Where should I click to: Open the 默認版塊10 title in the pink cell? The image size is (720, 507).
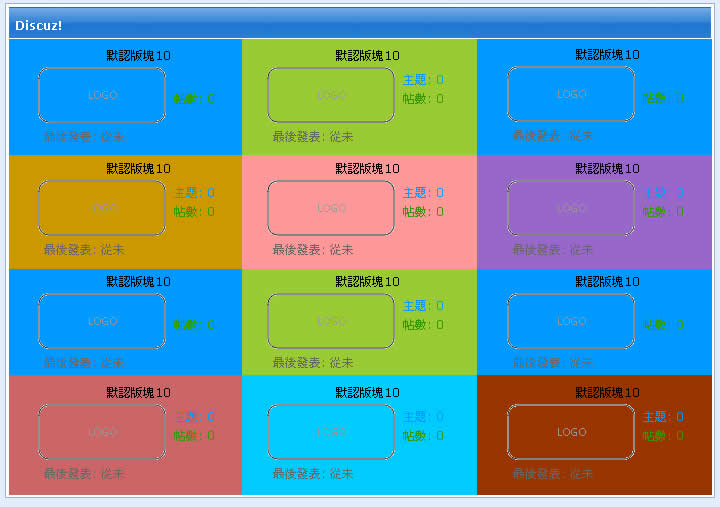367,168
